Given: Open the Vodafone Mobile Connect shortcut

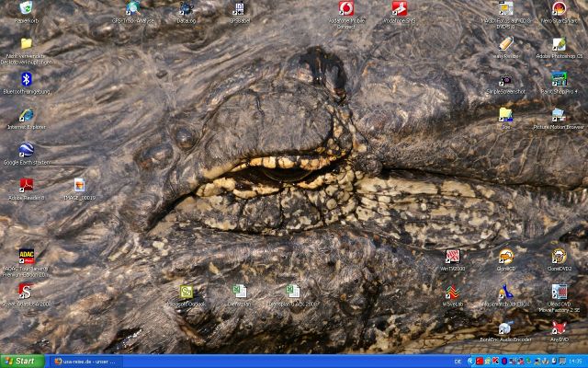Looking at the screenshot, I should click(346, 8).
